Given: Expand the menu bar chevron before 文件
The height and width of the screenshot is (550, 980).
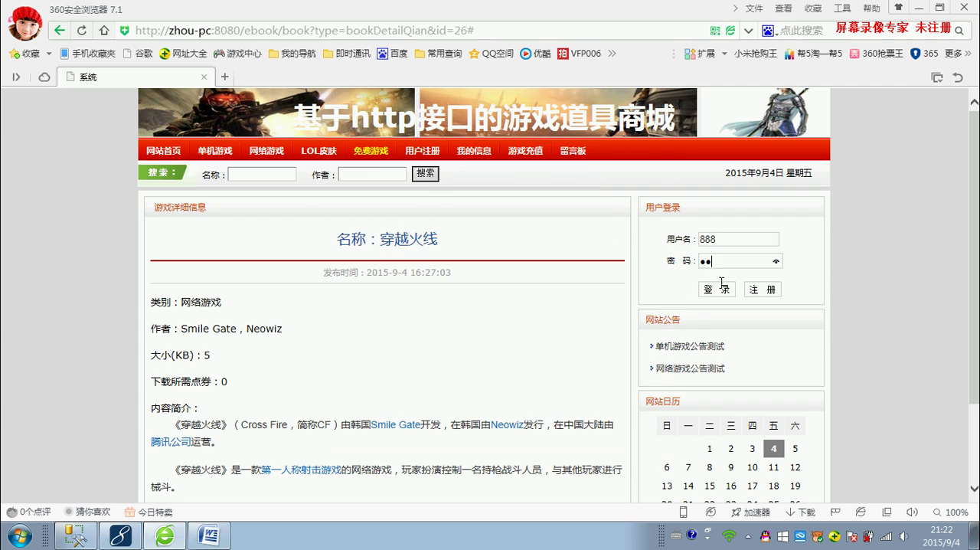Looking at the screenshot, I should tap(735, 8).
